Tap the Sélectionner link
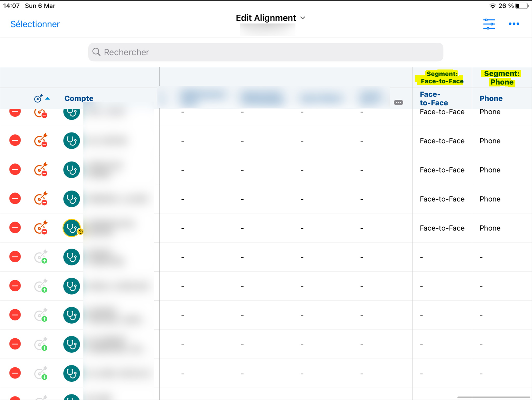 pos(35,24)
